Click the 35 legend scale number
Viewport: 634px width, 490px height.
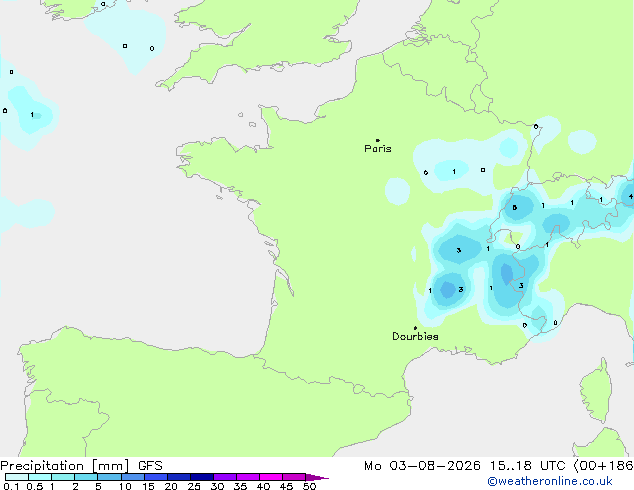[240, 486]
